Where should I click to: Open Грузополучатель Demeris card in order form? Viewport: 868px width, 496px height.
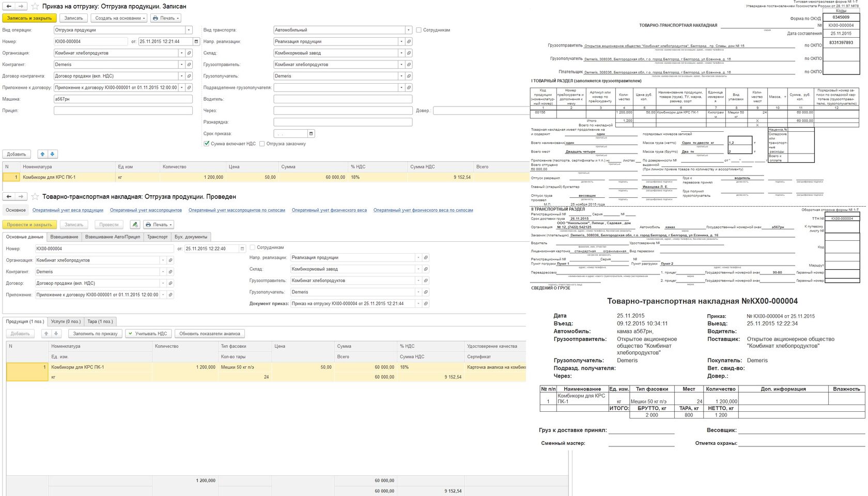pyautogui.click(x=409, y=76)
